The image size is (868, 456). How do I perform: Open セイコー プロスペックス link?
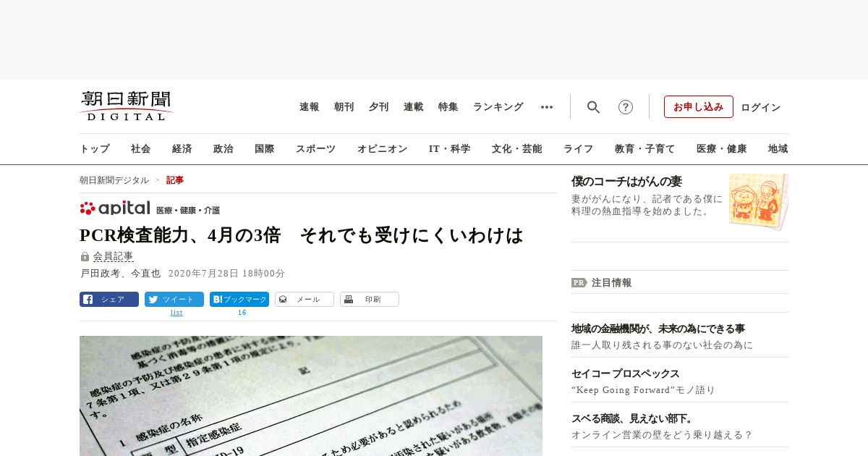[x=626, y=373]
